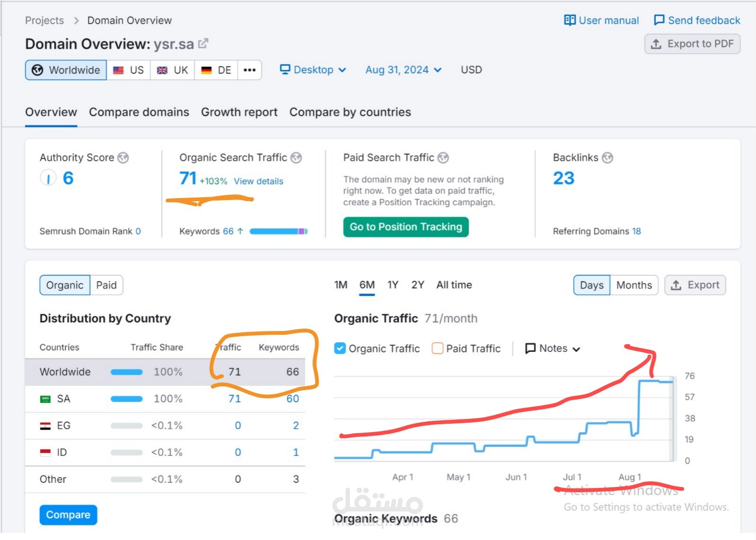Click the Paid Search Traffic info icon
This screenshot has height=540, width=756.
443,158
